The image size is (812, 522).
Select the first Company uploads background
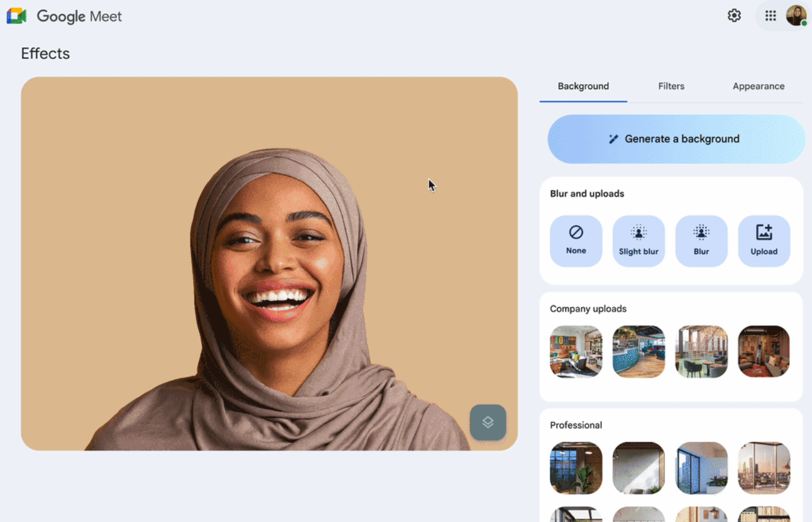[576, 352]
